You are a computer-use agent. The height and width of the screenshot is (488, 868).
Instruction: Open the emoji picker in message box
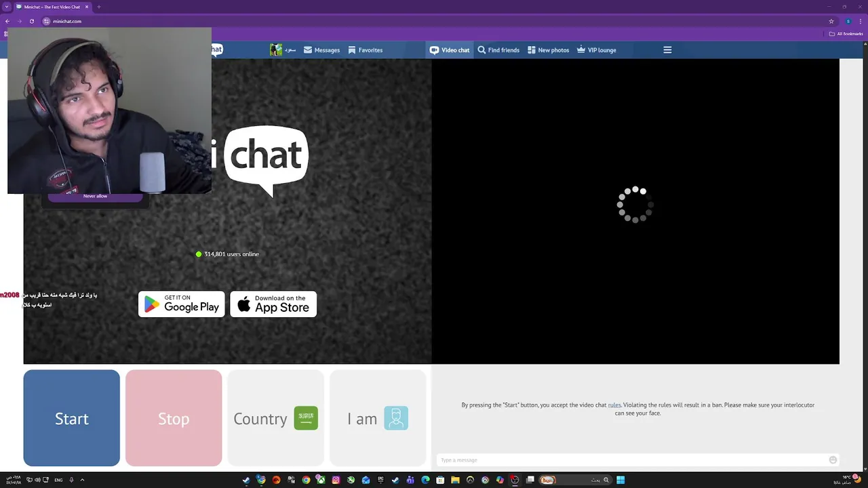click(833, 460)
